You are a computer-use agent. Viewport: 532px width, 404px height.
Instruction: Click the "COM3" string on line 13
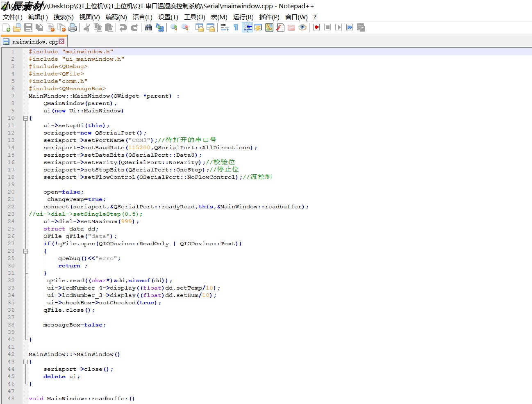(139, 140)
